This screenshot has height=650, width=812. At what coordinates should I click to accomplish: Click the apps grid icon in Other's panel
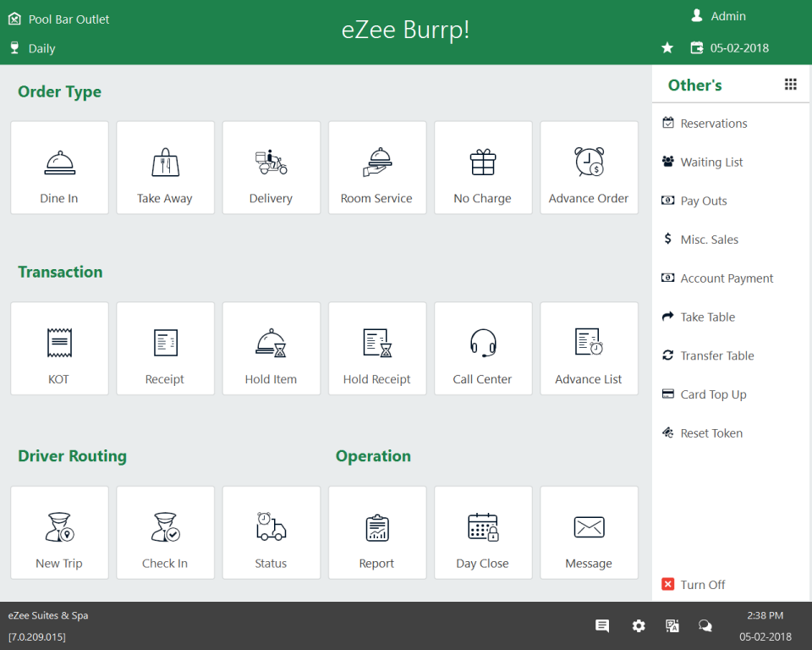790,84
